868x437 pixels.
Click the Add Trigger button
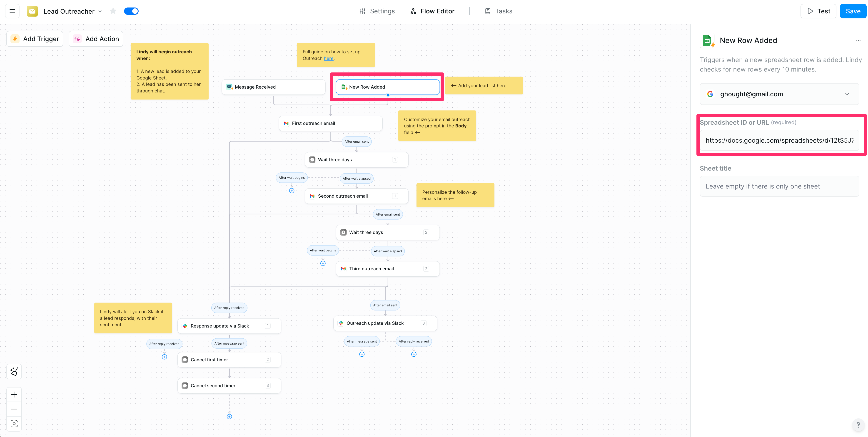35,39
